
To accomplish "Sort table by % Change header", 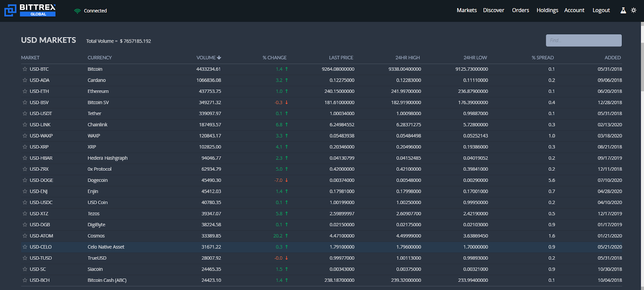I will click(275, 58).
